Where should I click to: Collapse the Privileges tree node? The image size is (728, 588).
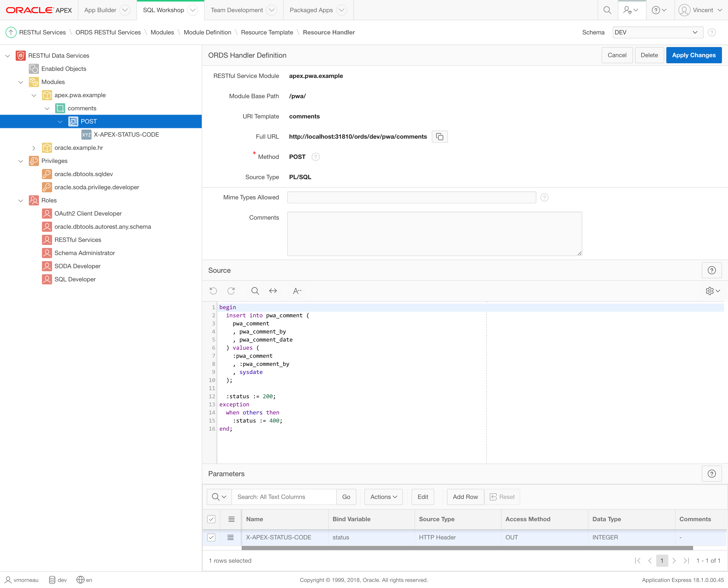21,161
